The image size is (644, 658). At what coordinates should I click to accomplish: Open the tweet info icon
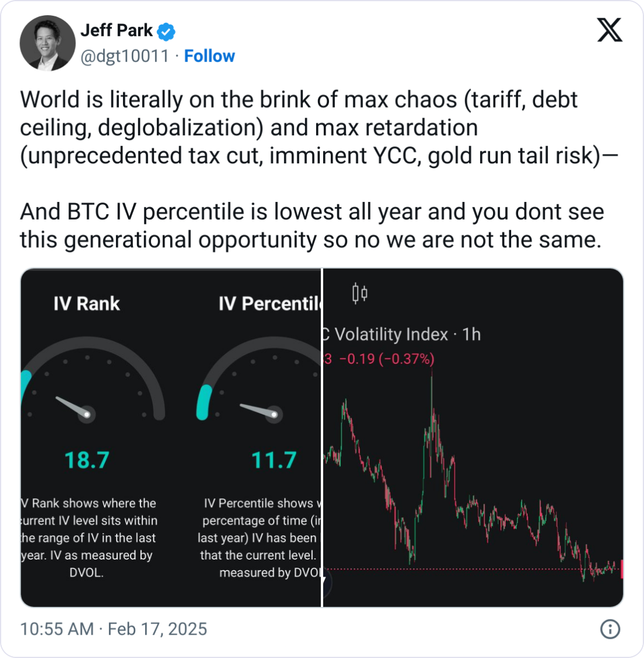(x=610, y=629)
